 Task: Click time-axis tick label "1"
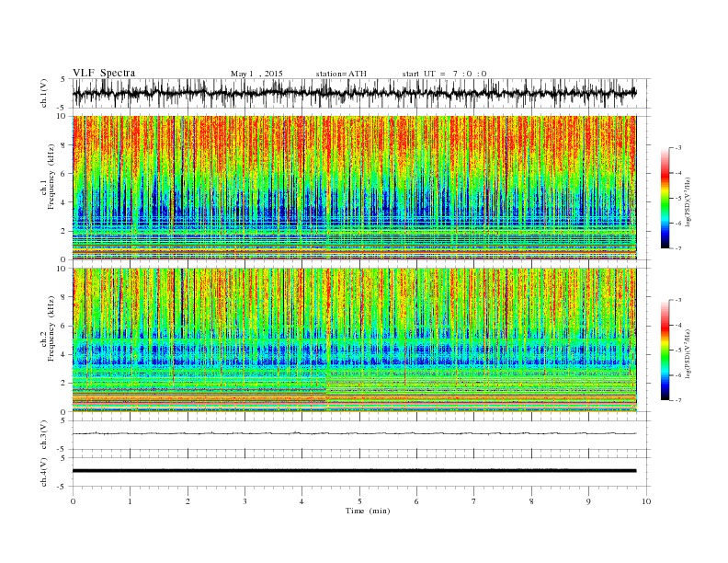click(x=130, y=501)
